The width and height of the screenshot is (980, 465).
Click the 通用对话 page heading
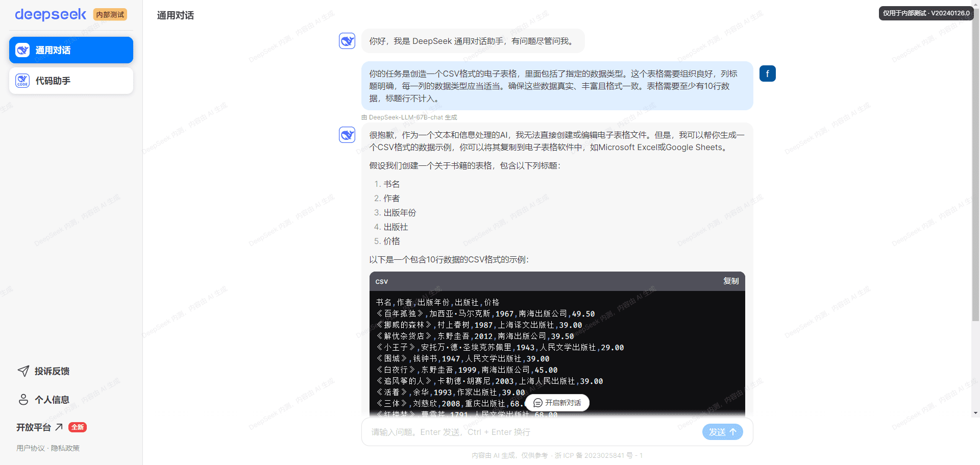[175, 15]
